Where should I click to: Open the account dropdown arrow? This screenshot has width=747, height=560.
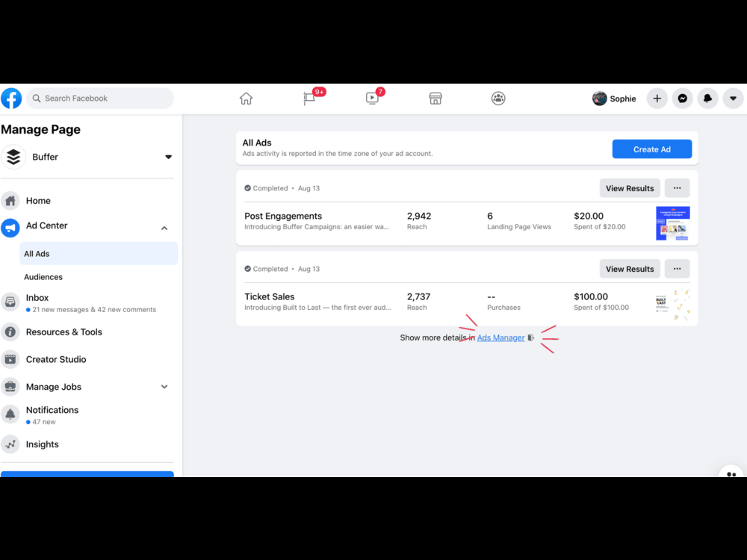click(x=734, y=99)
